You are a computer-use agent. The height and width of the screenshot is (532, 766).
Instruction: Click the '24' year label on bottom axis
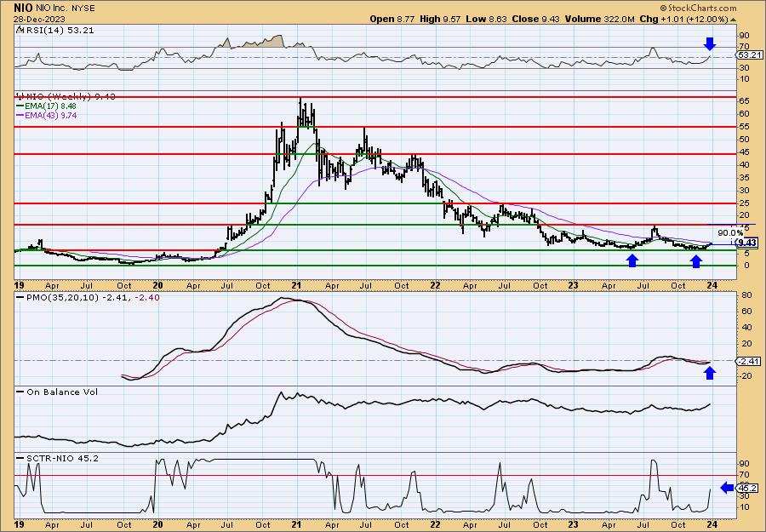712,524
